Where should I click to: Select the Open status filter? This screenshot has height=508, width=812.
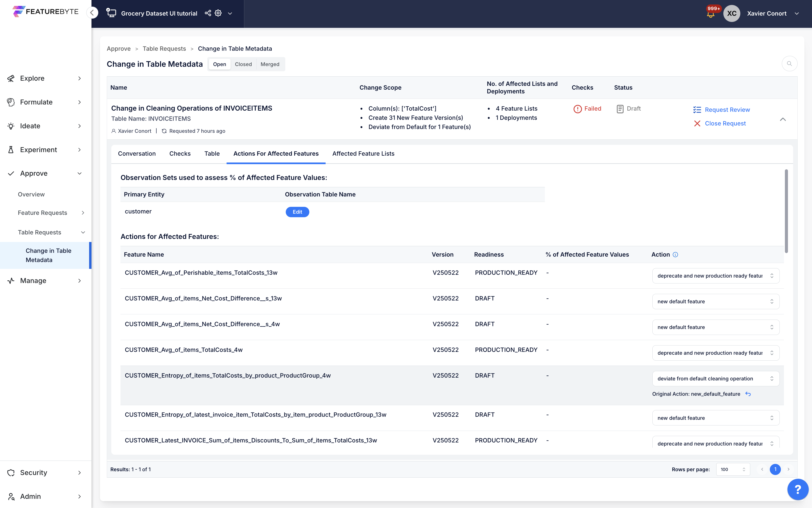(x=220, y=64)
